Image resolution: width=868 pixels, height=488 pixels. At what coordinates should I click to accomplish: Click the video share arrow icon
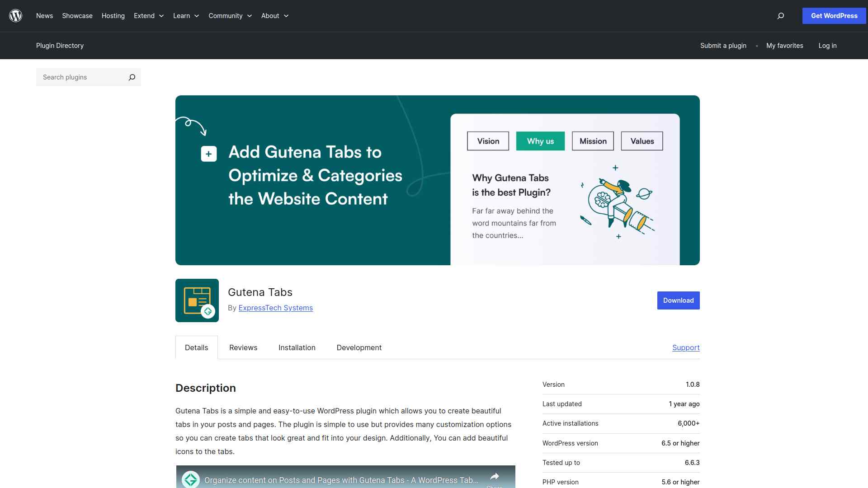pos(494,477)
